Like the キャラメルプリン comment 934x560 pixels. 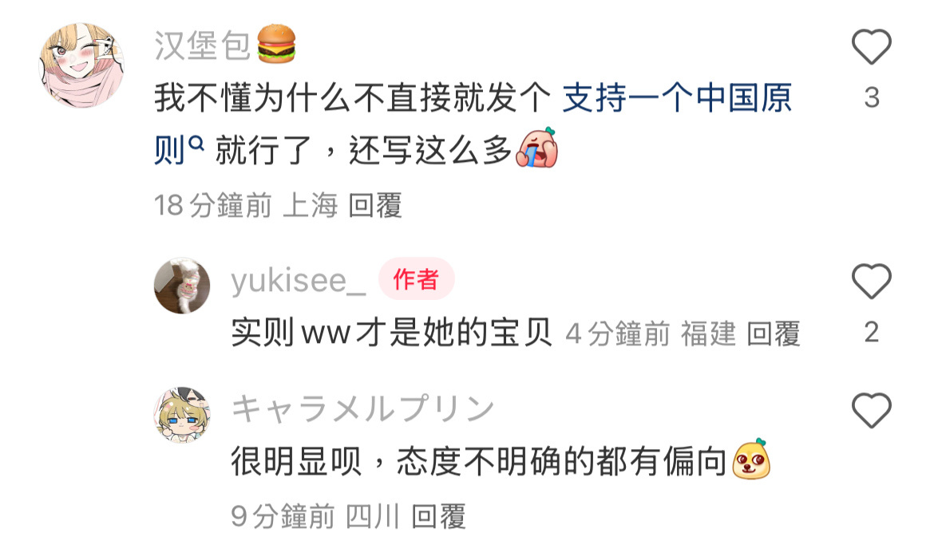coord(872,411)
